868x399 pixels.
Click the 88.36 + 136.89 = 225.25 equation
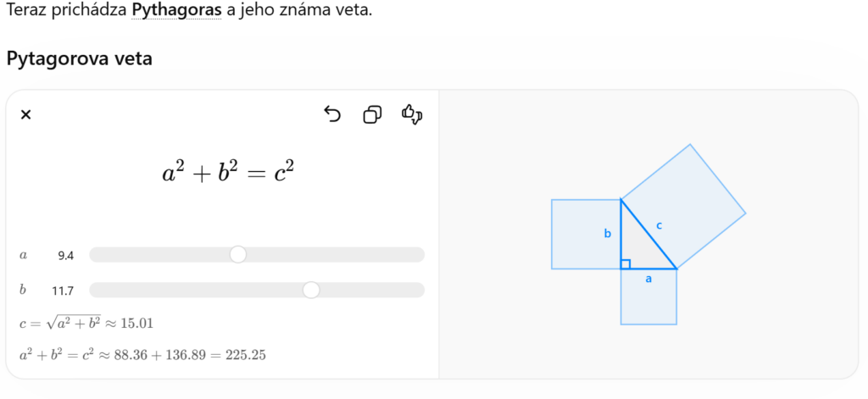(142, 355)
